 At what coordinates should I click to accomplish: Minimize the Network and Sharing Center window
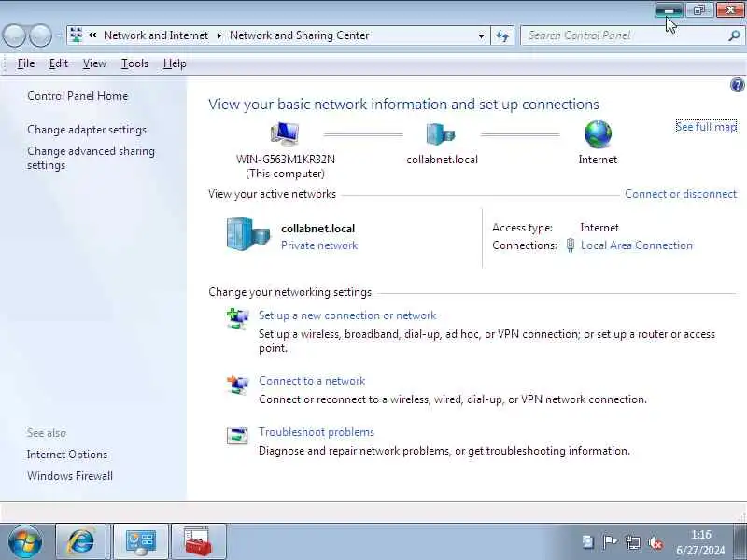click(x=669, y=9)
